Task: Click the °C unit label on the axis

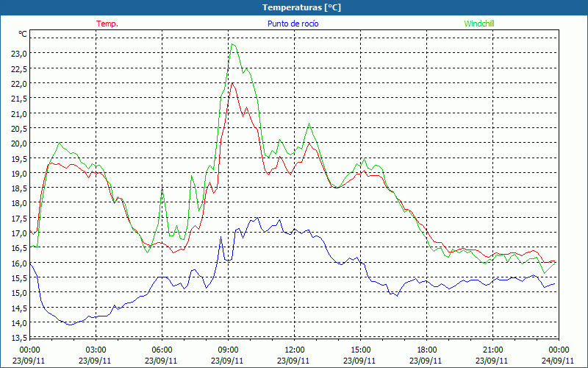Action: 23,34
